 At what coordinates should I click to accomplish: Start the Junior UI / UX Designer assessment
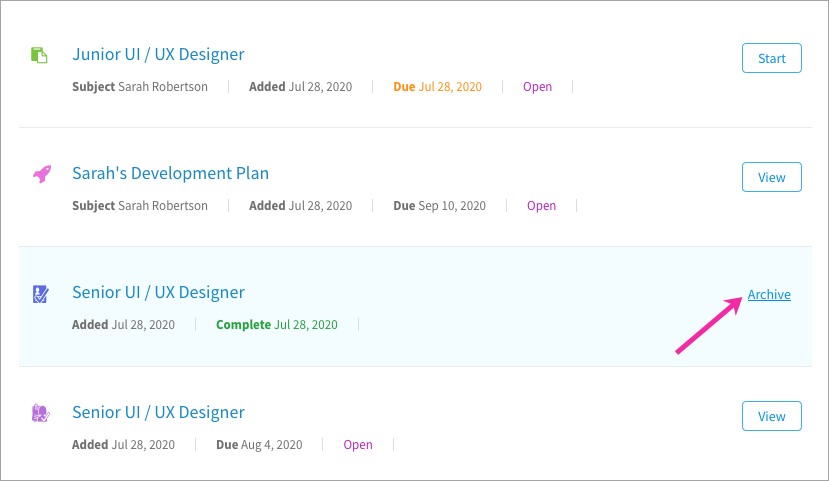771,58
